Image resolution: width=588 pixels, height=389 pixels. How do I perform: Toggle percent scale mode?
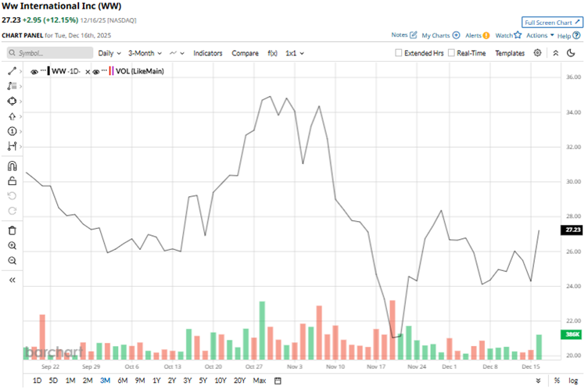click(557, 380)
